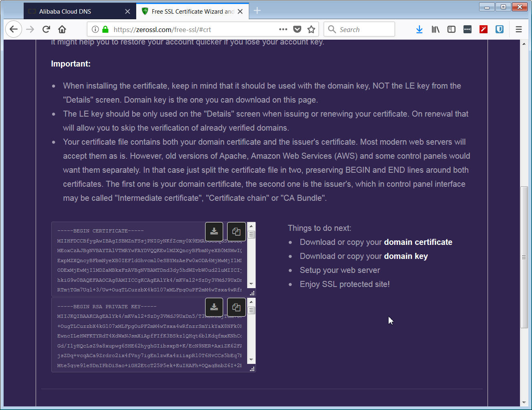Download the domain certificate file

(214, 231)
